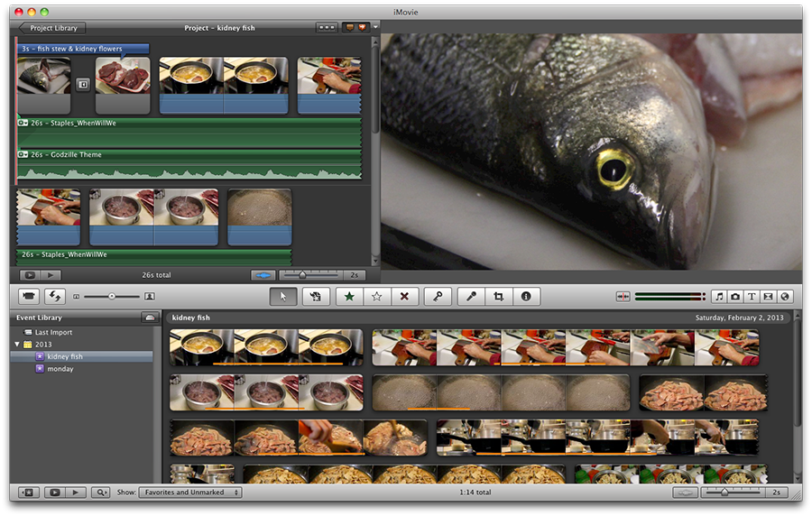Viewport: 812px width, 516px height.
Task: Open the crop and rotate tool
Action: click(x=497, y=296)
